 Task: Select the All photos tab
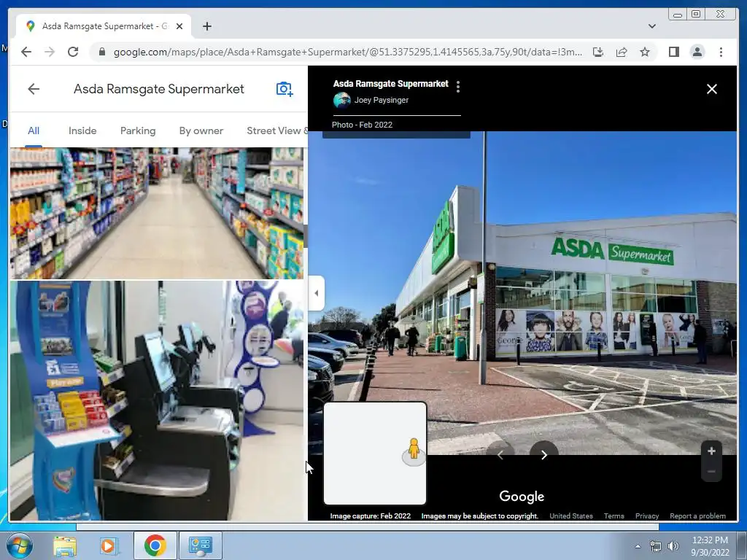coord(34,131)
